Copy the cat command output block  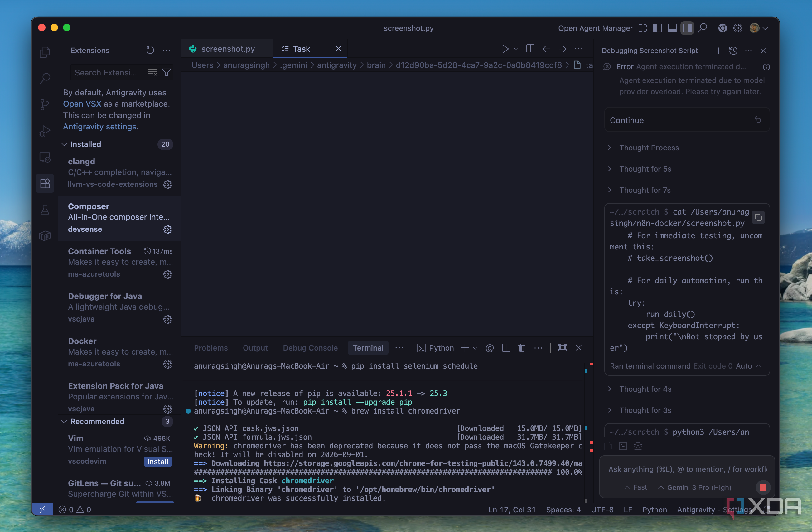point(758,217)
